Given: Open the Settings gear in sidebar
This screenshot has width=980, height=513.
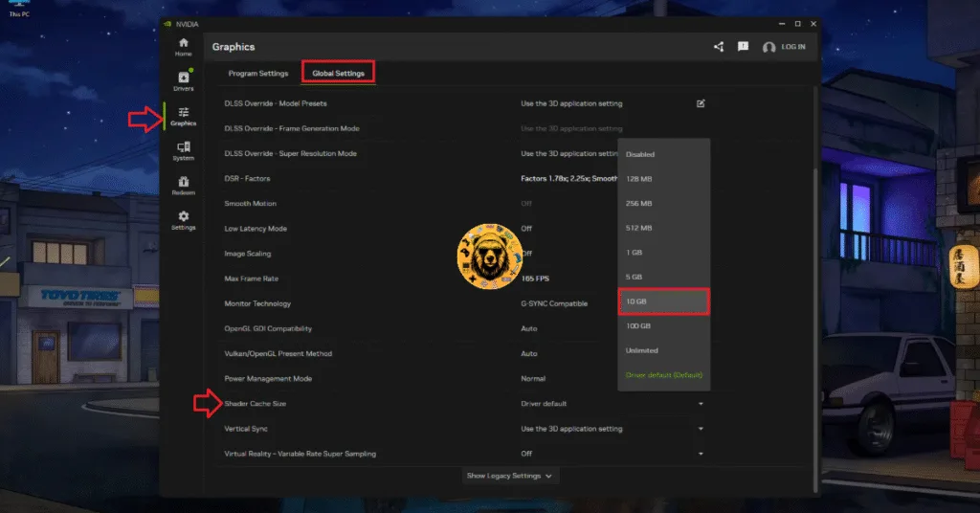Looking at the screenshot, I should [183, 220].
